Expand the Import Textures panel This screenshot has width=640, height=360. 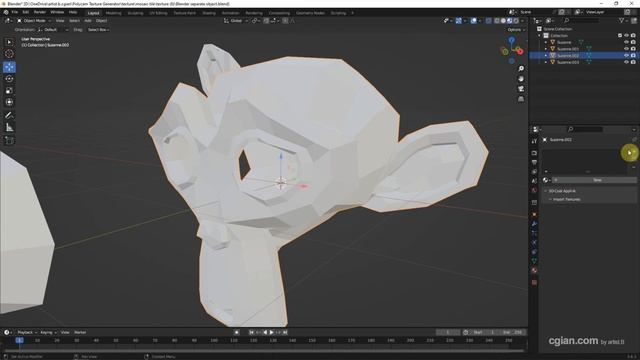point(566,199)
